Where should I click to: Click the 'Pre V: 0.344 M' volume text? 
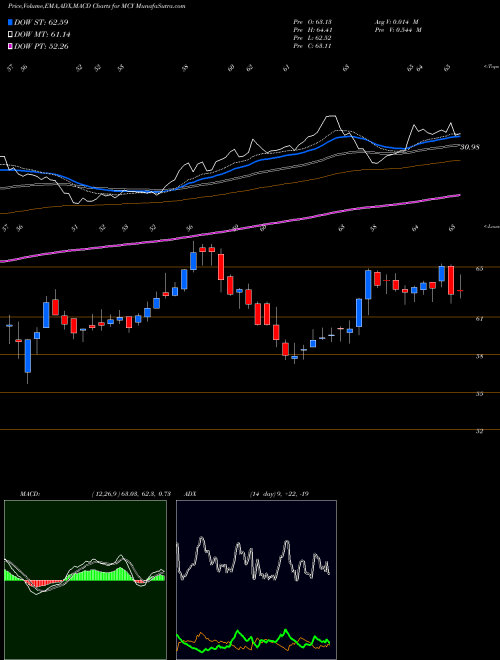[399, 30]
